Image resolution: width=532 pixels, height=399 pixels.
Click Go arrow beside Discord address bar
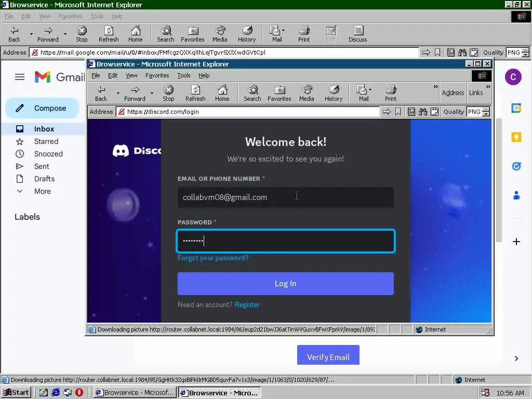click(x=387, y=112)
